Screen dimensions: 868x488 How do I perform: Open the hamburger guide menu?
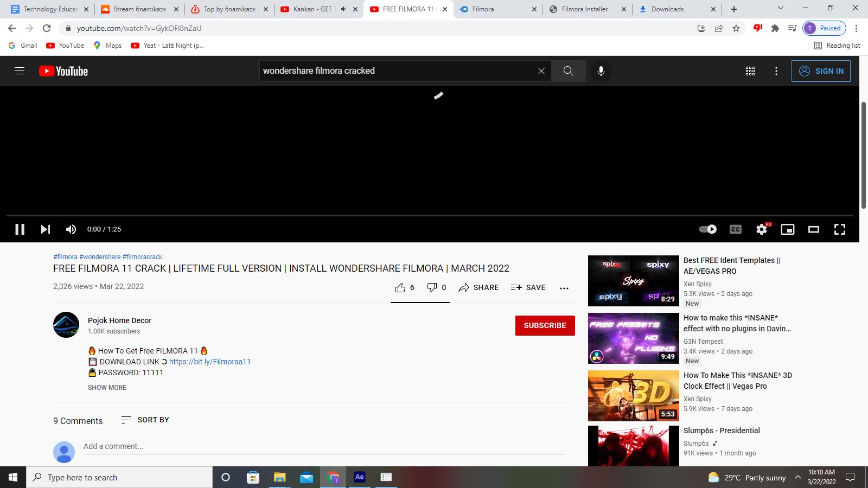point(20,71)
